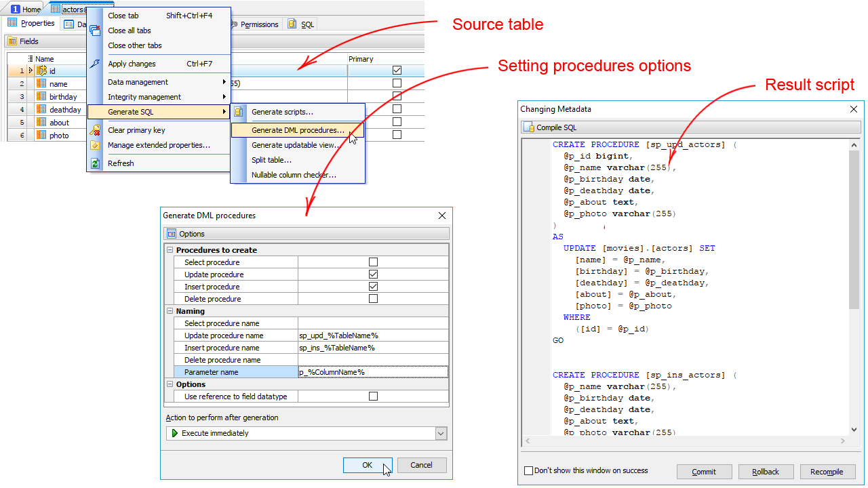Choose Generate DML procedures menu item
The height and width of the screenshot is (488, 868).
(298, 130)
